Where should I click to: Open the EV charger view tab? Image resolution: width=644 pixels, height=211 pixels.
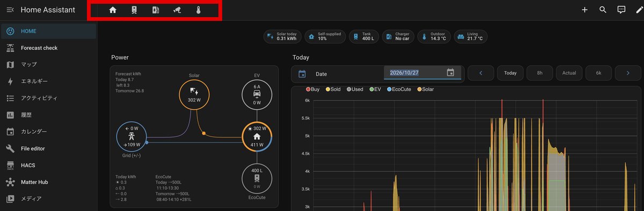coord(156,10)
